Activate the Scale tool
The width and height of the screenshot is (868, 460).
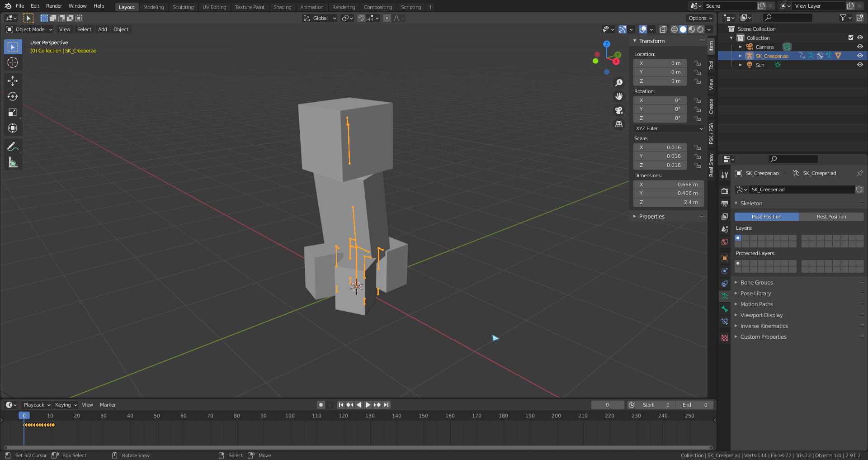tap(13, 113)
